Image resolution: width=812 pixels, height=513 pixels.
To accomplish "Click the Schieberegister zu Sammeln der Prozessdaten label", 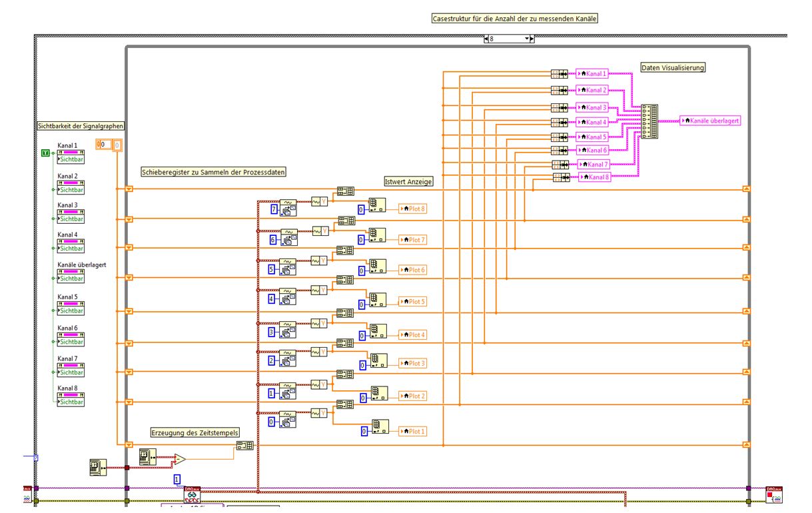I will [x=214, y=172].
